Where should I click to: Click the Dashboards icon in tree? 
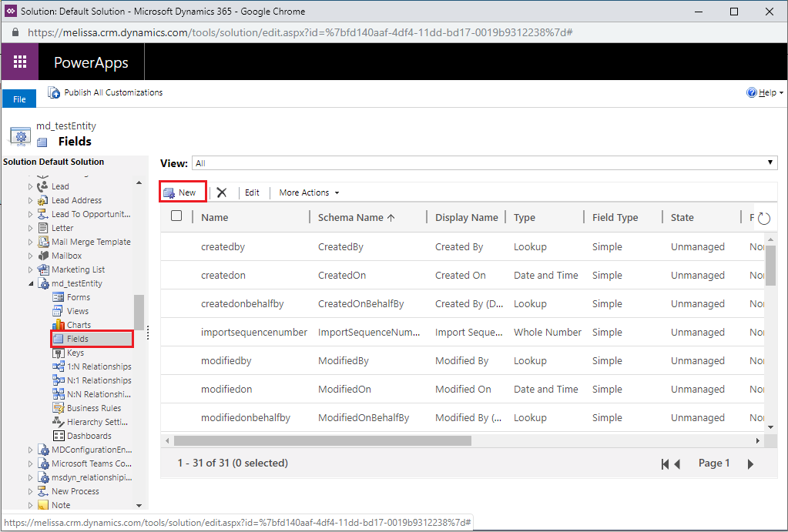coord(59,436)
